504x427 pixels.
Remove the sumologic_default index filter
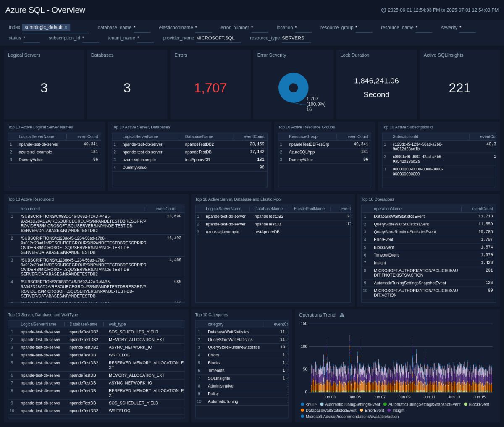(66, 27)
